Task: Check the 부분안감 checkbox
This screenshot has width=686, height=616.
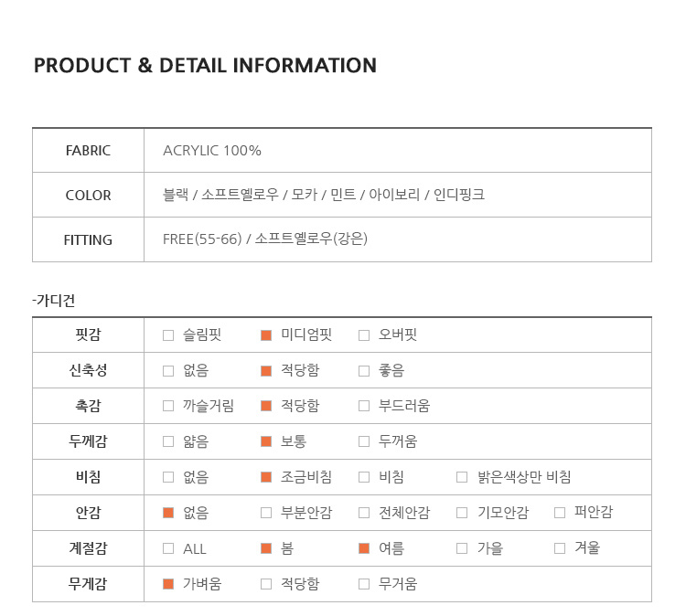Action: point(266,513)
